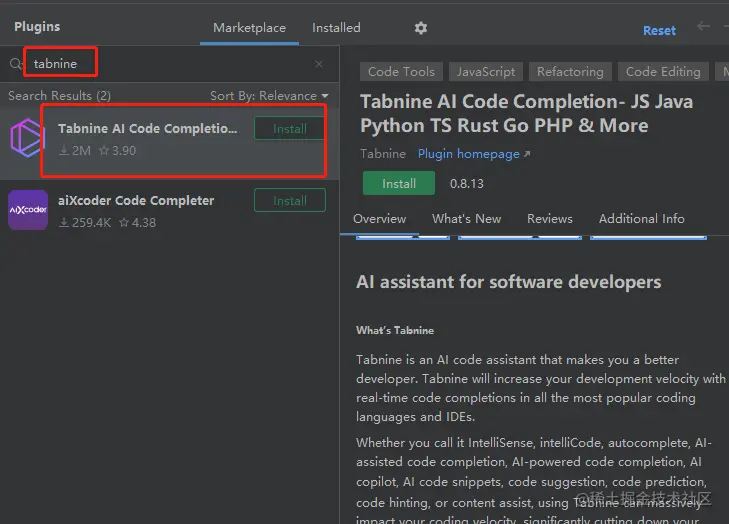Click the Tabnine 3.90 rating
Viewport: 729px width, 524px height.
click(118, 151)
